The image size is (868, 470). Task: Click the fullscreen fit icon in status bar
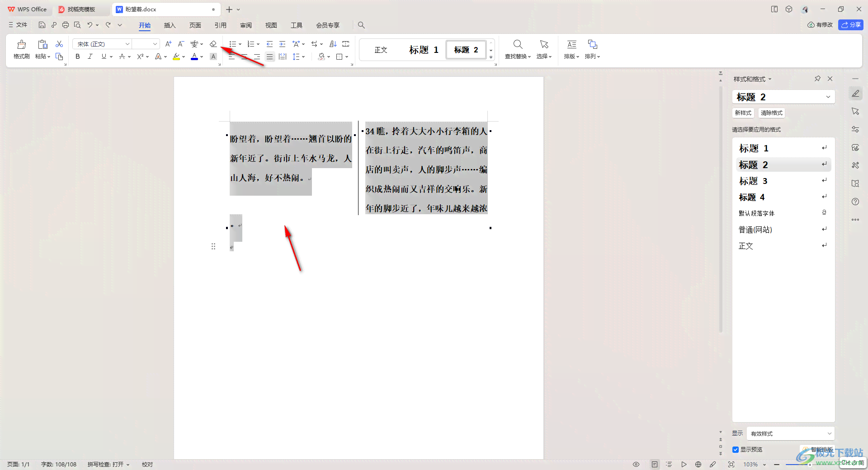[731, 464]
